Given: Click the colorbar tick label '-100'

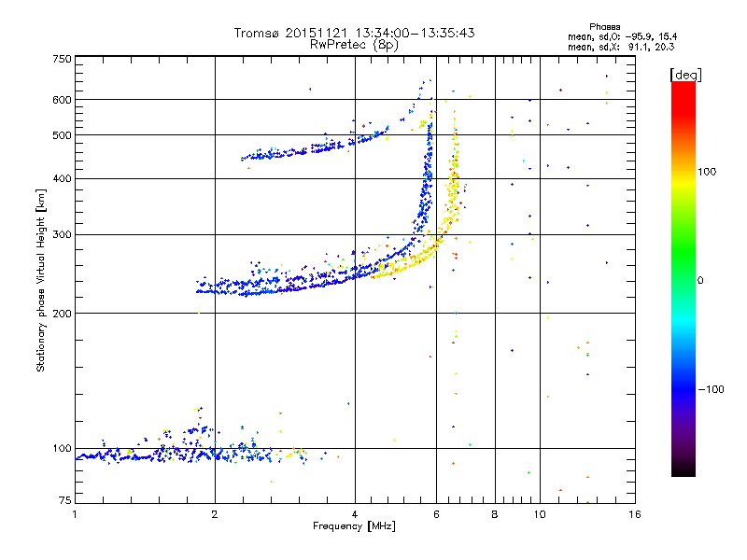Looking at the screenshot, I should tap(711, 389).
